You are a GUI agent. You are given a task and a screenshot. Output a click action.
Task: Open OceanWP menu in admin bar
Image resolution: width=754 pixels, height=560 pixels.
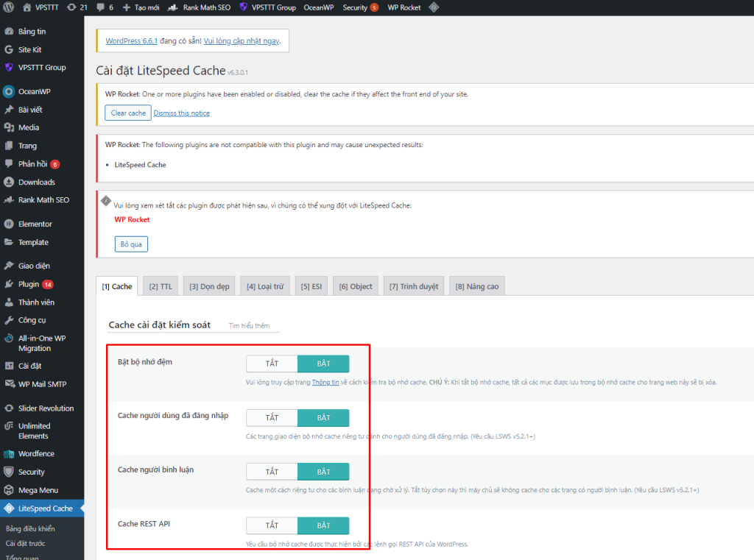318,7
